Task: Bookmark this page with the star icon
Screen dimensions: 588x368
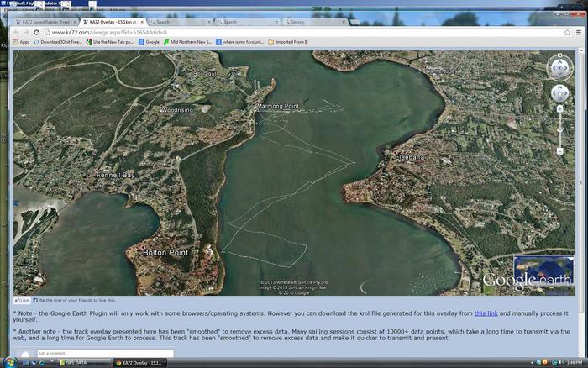Action: pyautogui.click(x=567, y=33)
